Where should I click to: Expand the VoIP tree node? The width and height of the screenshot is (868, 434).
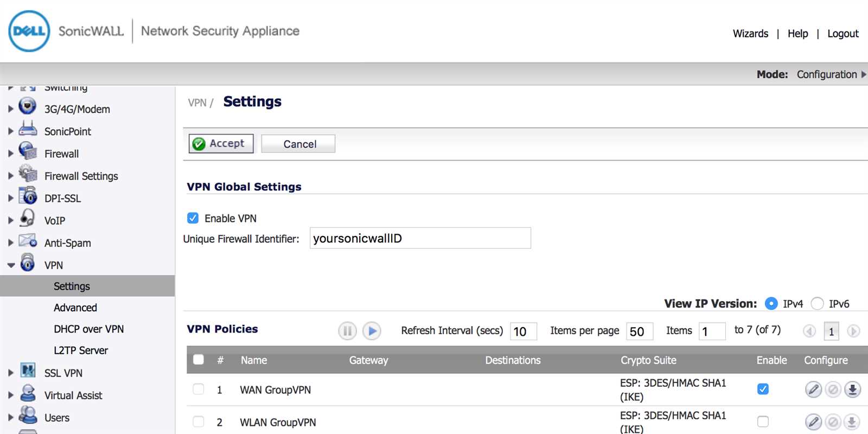[10, 220]
